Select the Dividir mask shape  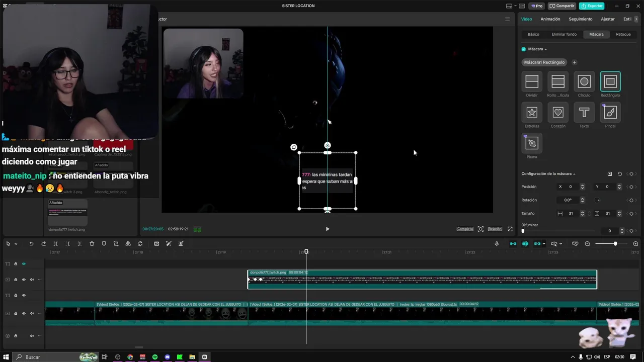532,81
